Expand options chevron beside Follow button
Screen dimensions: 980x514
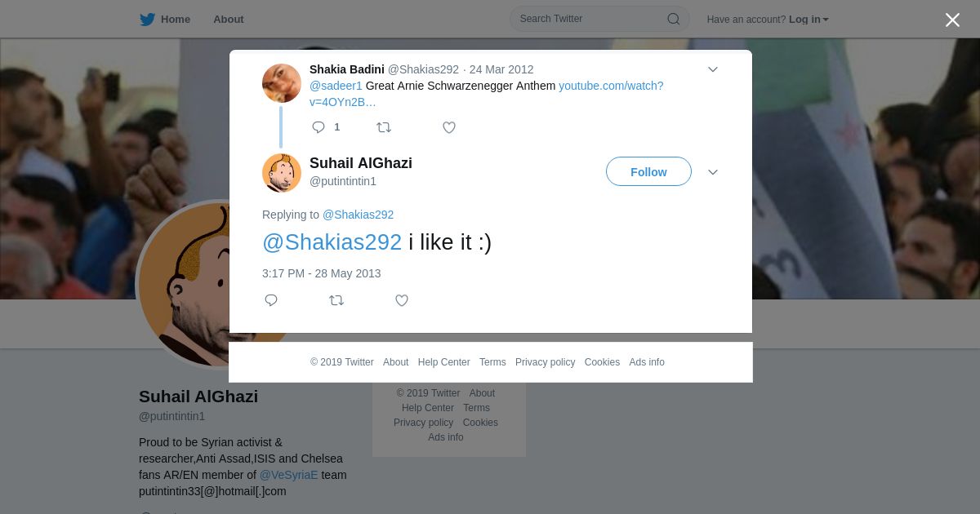coord(712,172)
